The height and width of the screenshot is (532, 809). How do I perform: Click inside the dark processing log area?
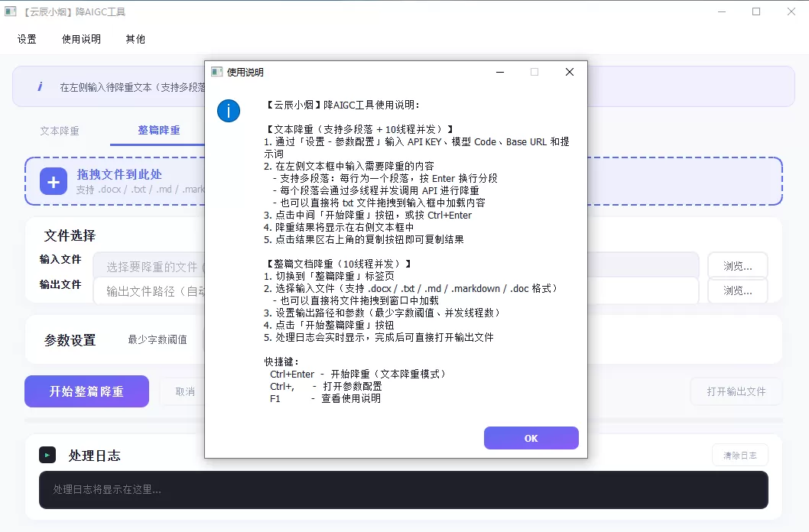[404, 490]
